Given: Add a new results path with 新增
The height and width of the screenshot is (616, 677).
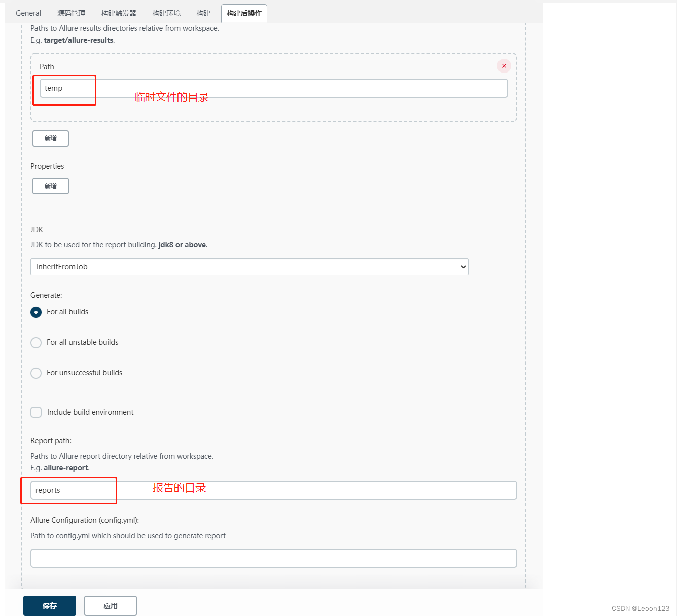Looking at the screenshot, I should 51,138.
